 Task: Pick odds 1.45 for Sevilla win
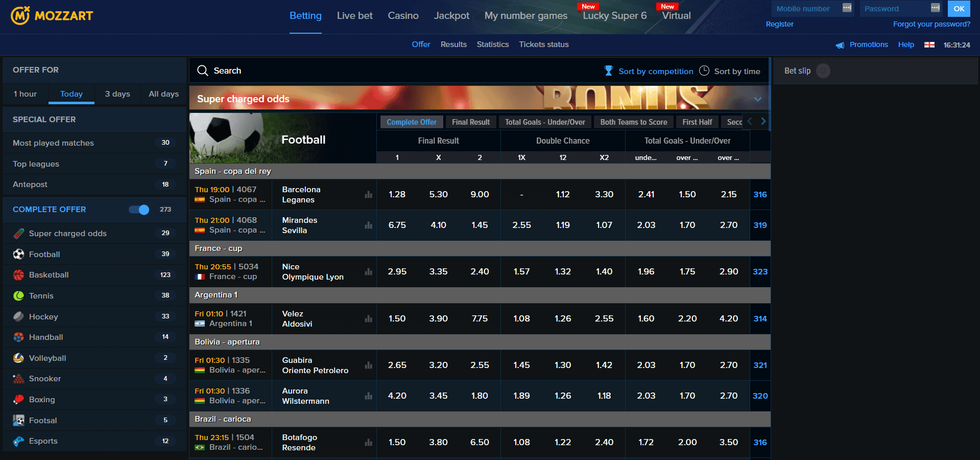point(480,225)
